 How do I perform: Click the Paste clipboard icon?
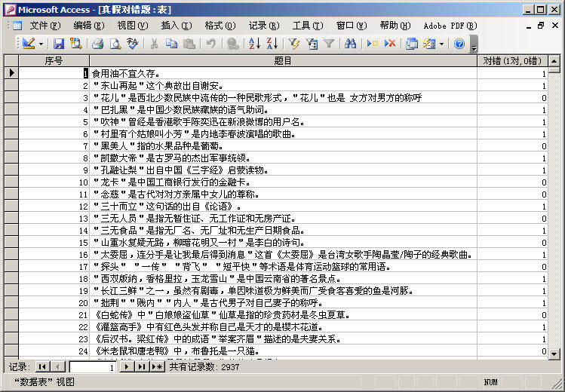[189, 44]
